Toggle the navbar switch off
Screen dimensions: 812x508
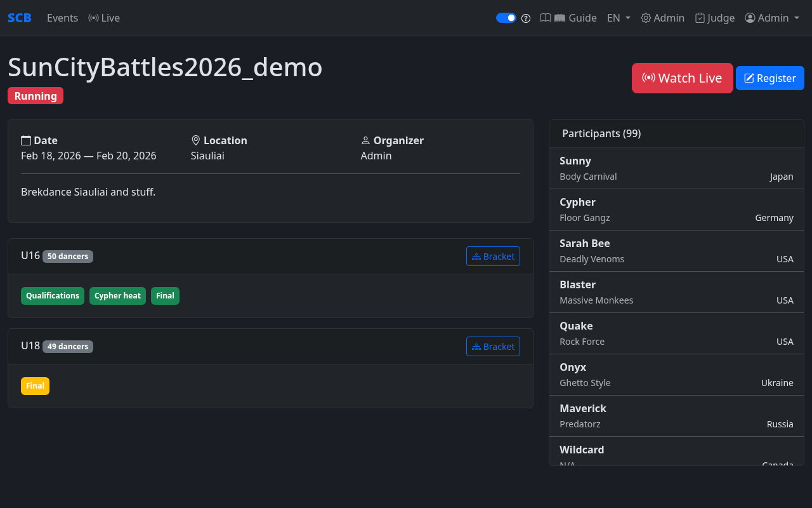tap(506, 18)
